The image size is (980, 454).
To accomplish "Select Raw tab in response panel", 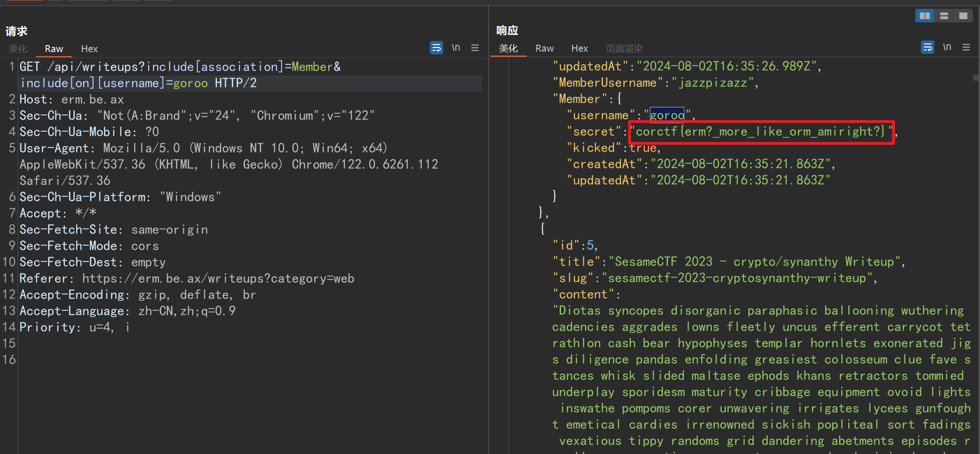I will point(545,48).
